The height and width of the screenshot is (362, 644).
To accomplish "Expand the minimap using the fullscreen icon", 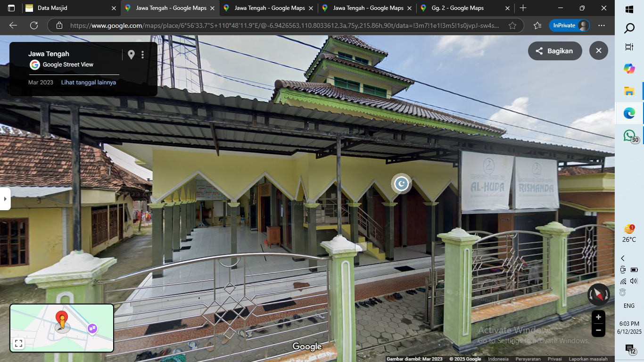I will pyautogui.click(x=18, y=343).
